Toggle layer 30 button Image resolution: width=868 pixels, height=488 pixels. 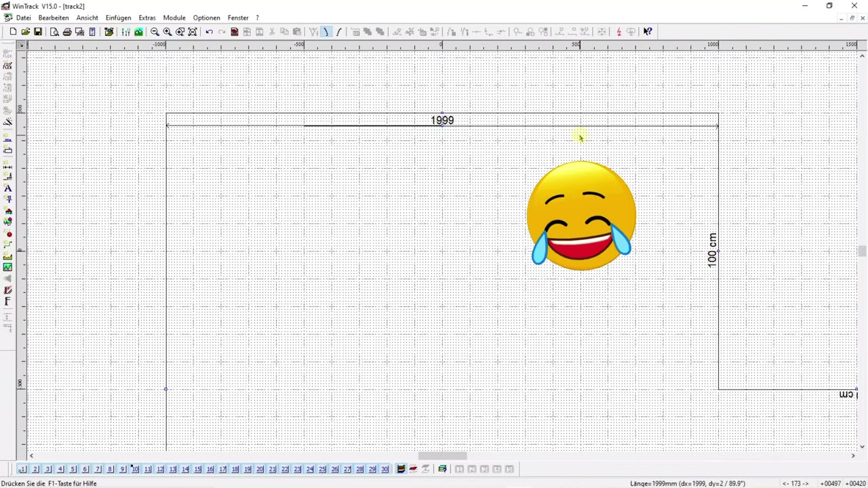(384, 469)
